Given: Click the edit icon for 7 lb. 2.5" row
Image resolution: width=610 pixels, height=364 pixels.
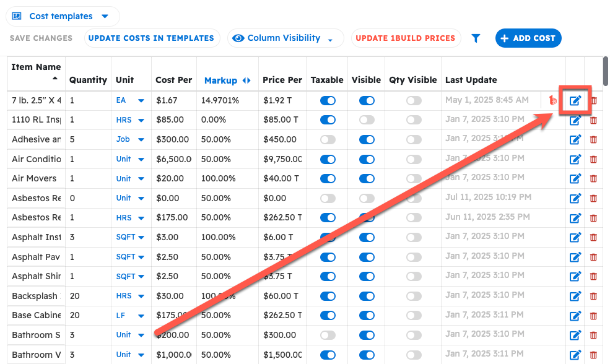Looking at the screenshot, I should [x=575, y=100].
